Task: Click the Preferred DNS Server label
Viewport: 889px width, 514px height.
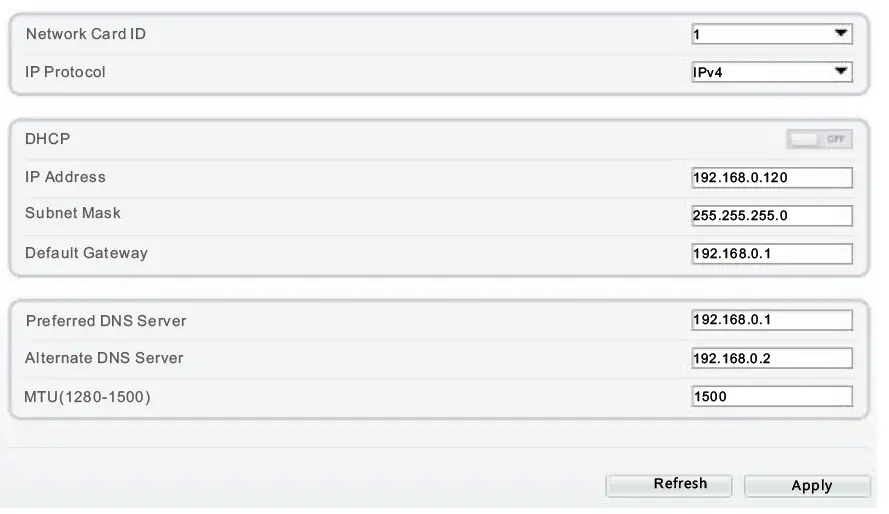Action: pos(106,321)
